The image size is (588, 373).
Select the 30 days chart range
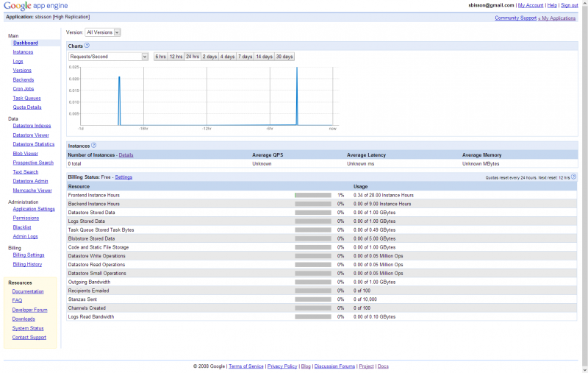point(284,57)
